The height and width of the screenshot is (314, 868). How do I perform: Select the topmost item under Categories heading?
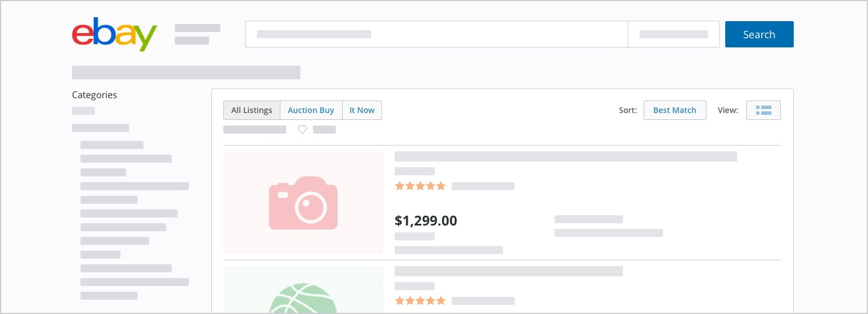click(83, 111)
